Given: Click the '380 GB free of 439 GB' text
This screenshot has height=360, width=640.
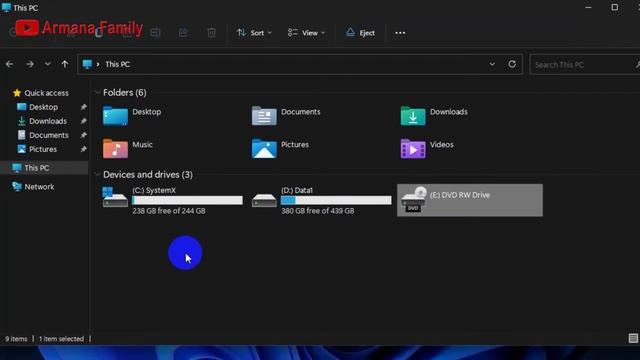Looking at the screenshot, I should coord(318,211).
